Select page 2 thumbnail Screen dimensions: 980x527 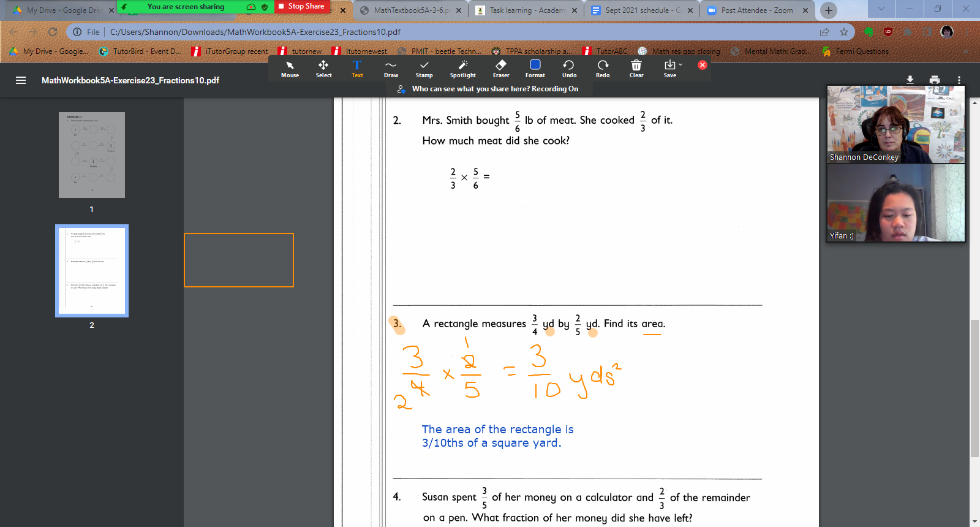pos(92,271)
